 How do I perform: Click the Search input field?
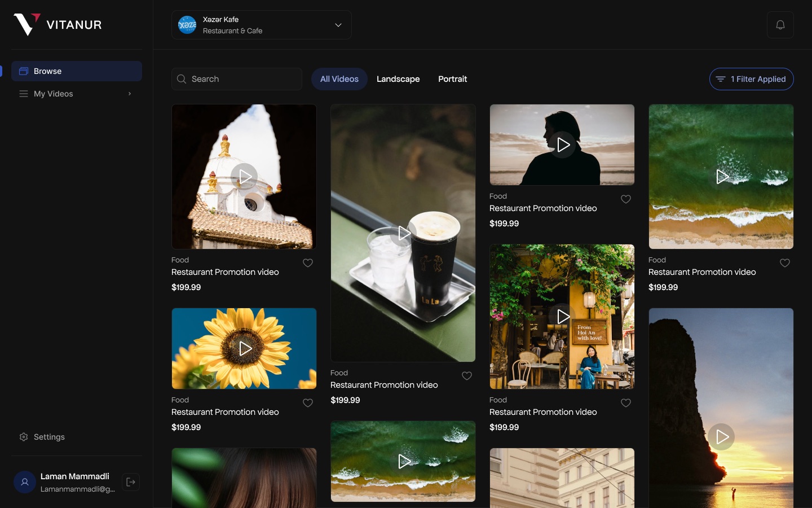pyautogui.click(x=237, y=79)
